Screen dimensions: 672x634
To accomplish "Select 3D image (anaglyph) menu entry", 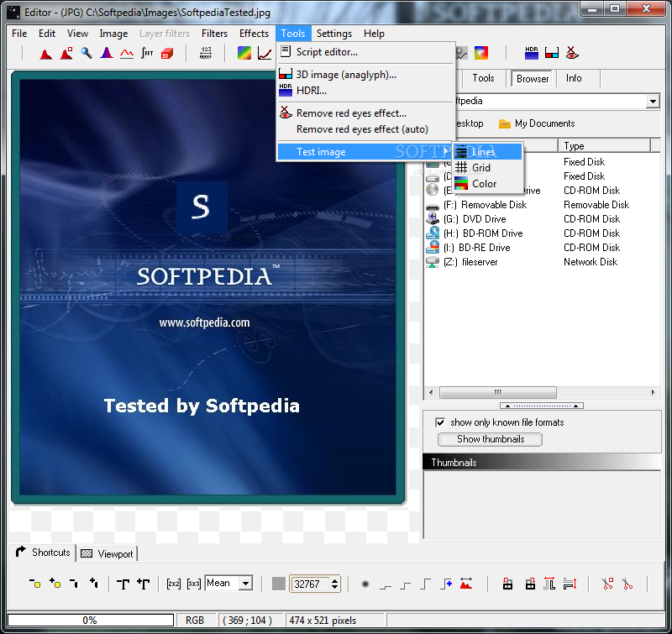I will (365, 75).
